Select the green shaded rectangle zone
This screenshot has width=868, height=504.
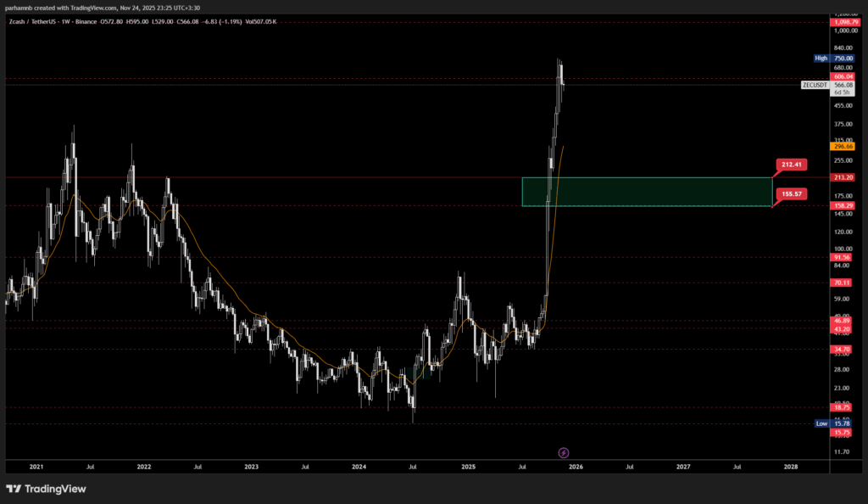646,192
